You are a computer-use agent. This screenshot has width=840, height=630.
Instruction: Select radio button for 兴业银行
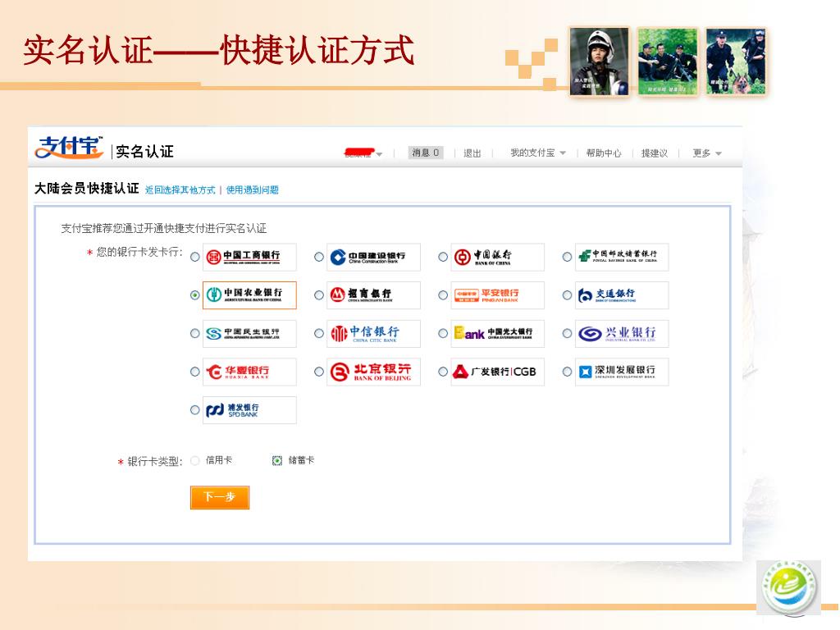pos(568,334)
